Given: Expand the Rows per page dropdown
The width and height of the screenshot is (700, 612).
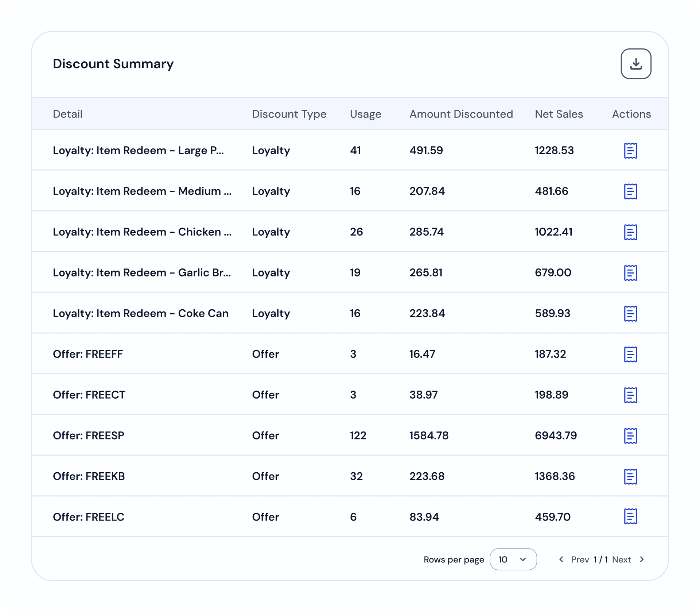Looking at the screenshot, I should tap(513, 559).
